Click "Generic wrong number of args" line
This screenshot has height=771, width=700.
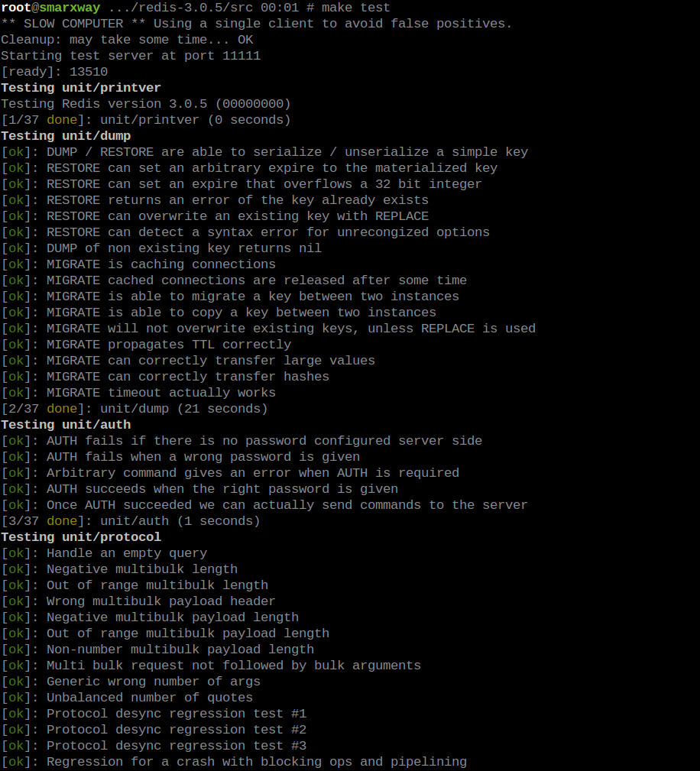[131, 682]
